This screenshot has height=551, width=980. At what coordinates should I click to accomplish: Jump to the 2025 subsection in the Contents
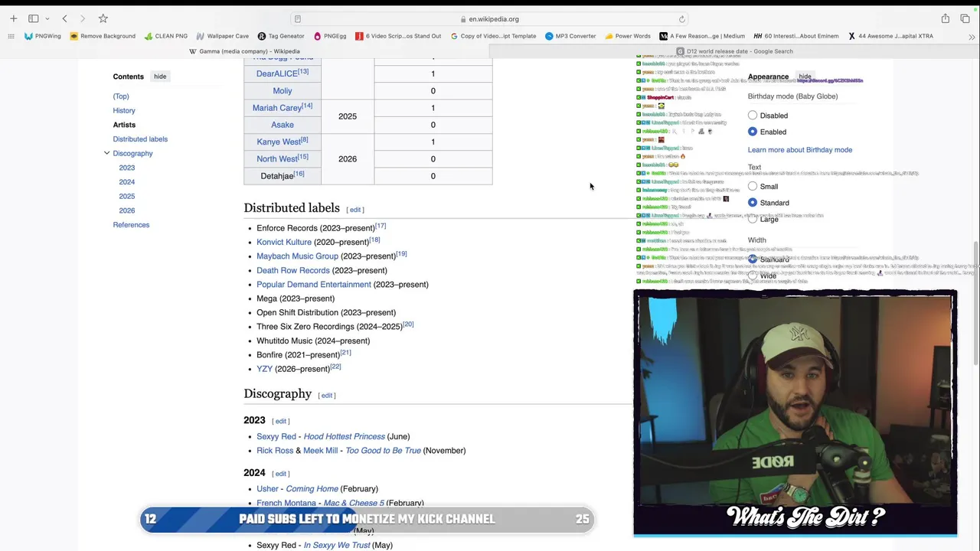pyautogui.click(x=127, y=196)
